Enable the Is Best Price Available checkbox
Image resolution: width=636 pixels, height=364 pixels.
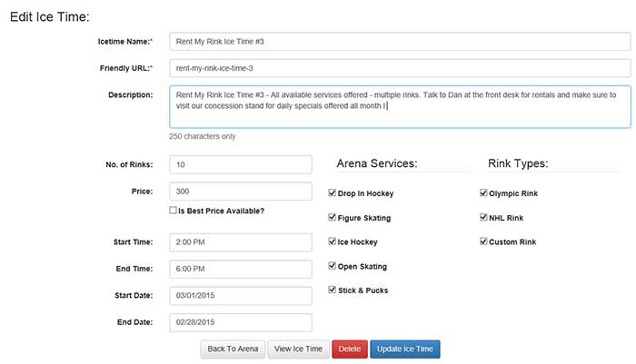coord(174,211)
